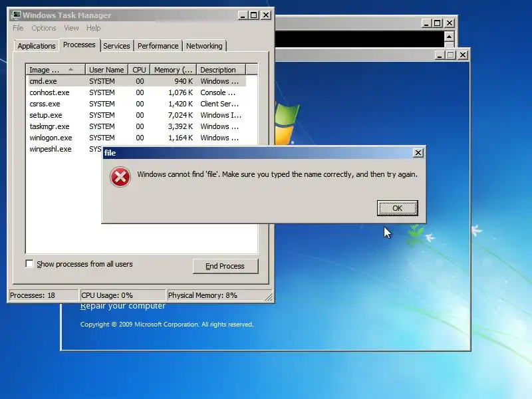The width and height of the screenshot is (532, 399).
Task: Select the Processes tab
Action: coord(79,45)
